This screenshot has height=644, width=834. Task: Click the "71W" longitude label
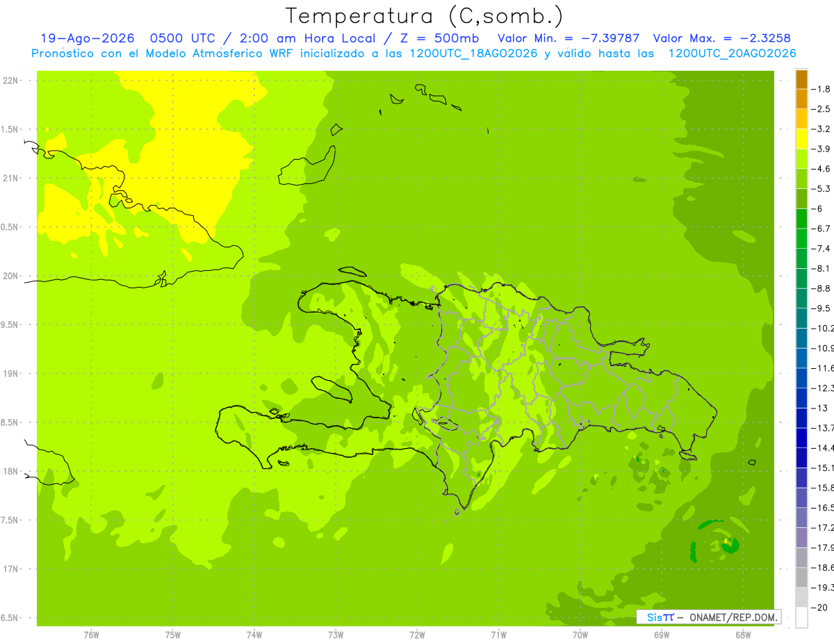pos(498,634)
